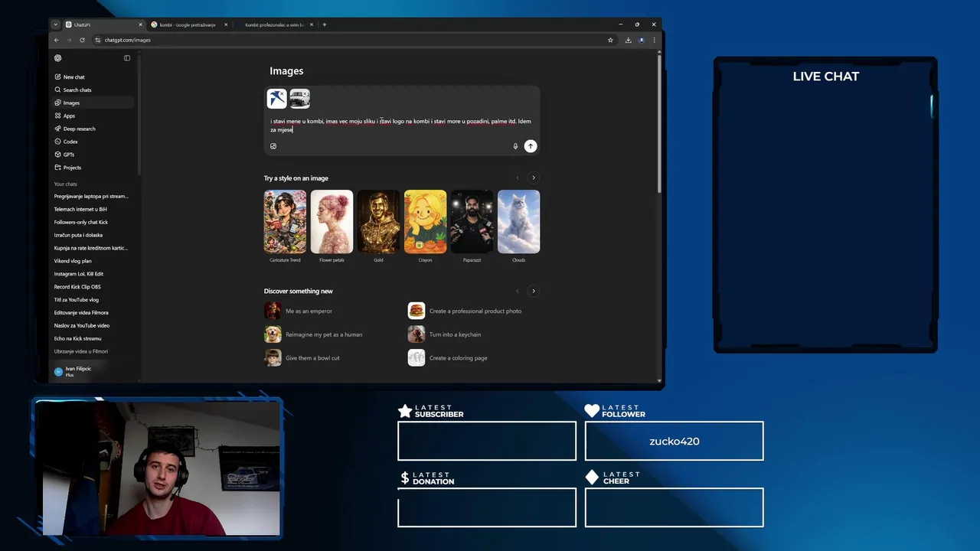
Task: Bookmark this page with star icon
Action: coord(610,40)
